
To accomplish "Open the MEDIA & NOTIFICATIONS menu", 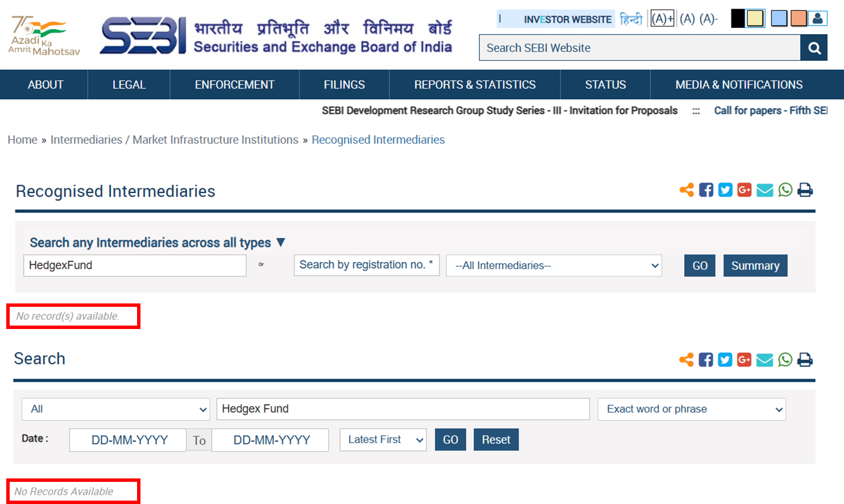I will coord(739,85).
